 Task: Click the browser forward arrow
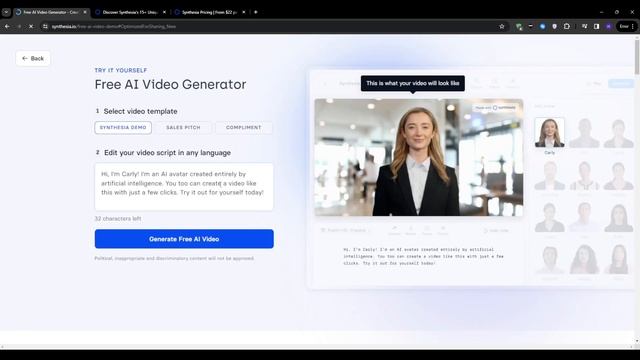19,26
